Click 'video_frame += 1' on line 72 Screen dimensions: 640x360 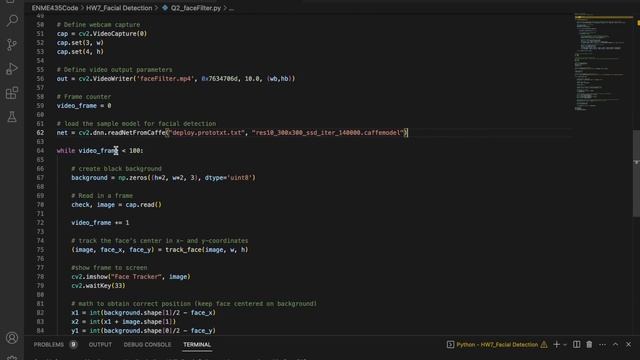(x=100, y=222)
